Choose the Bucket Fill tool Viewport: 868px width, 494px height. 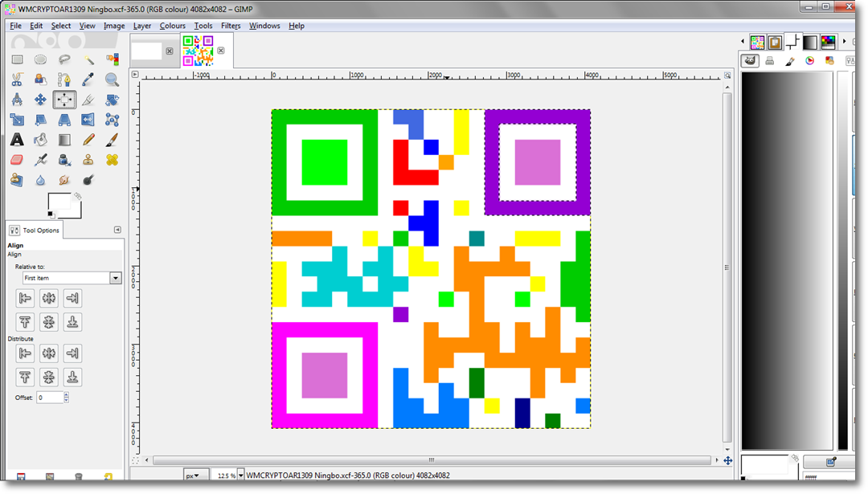(x=40, y=140)
